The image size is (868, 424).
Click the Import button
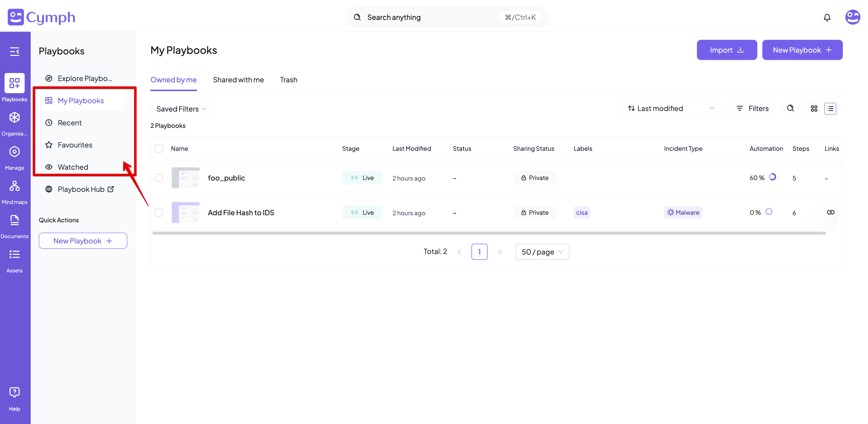727,50
